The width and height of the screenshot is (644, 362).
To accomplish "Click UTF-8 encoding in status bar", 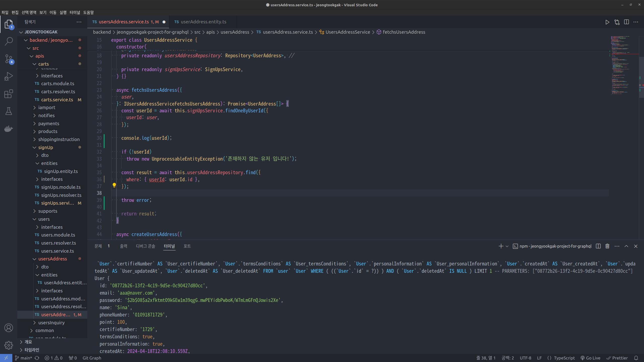I will pyautogui.click(x=526, y=358).
